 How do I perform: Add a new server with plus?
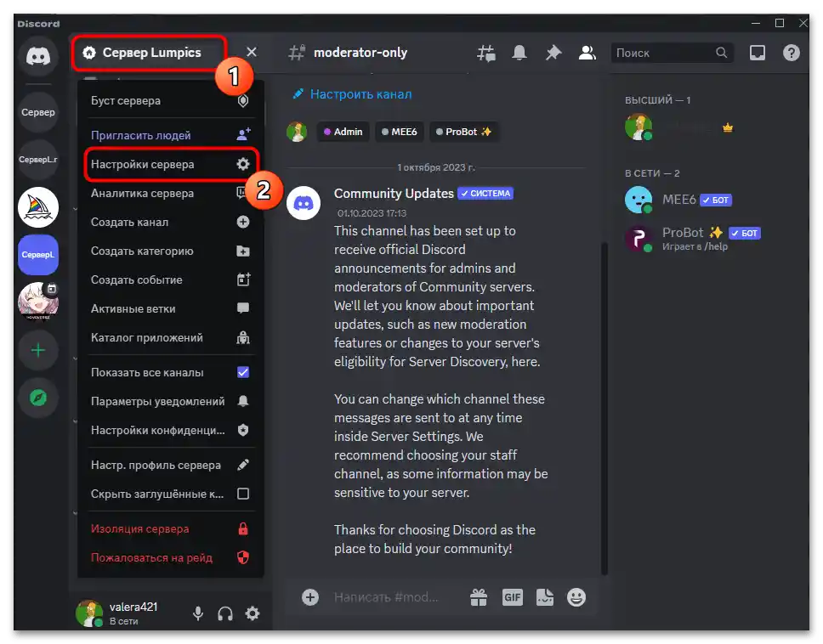click(x=38, y=350)
